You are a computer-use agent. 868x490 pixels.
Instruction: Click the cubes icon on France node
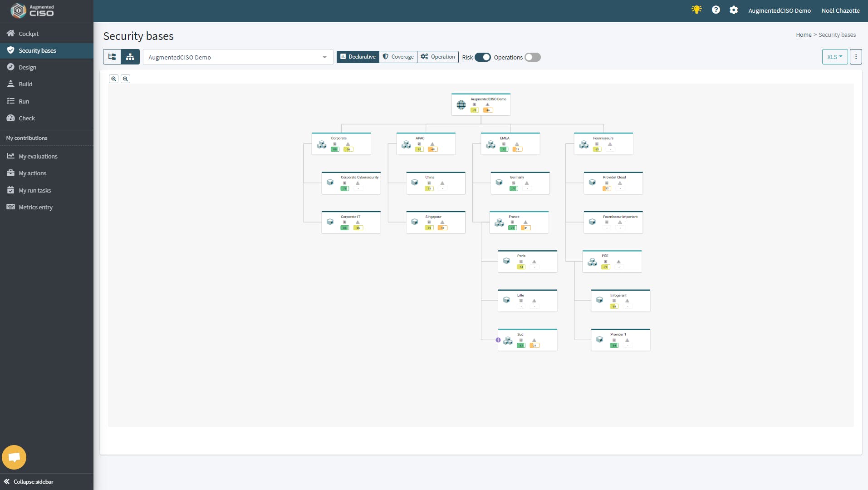tap(499, 223)
